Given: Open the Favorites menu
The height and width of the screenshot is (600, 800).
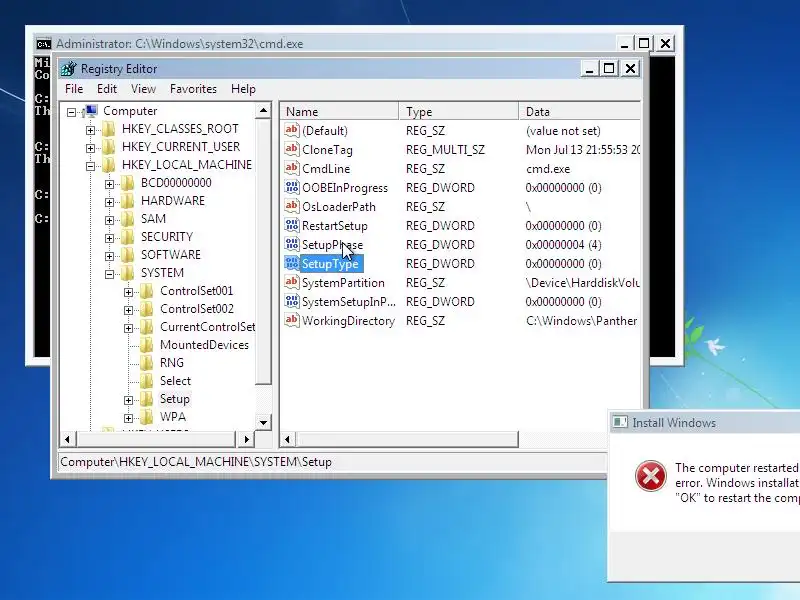Looking at the screenshot, I should pos(193,89).
